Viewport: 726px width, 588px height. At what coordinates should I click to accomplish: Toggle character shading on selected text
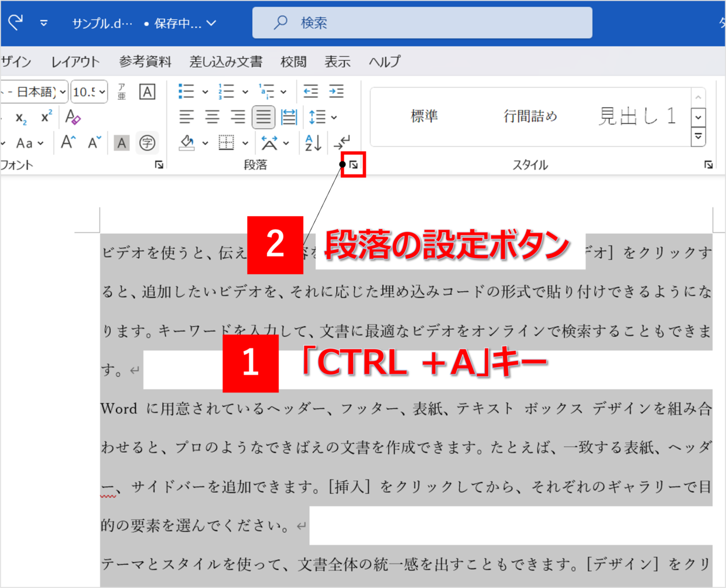pyautogui.click(x=121, y=143)
